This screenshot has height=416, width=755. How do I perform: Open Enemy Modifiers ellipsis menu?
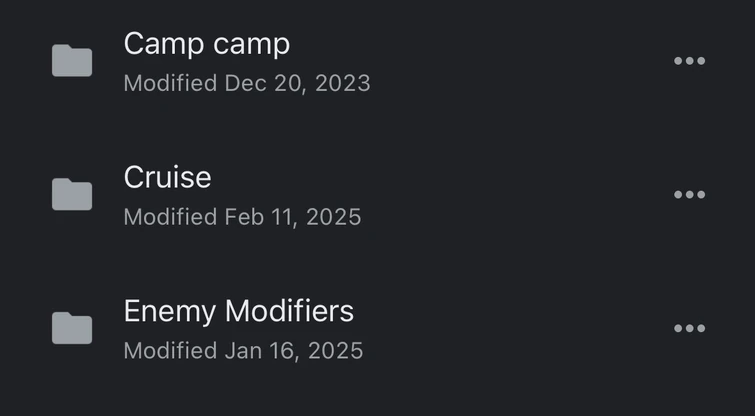(690, 328)
